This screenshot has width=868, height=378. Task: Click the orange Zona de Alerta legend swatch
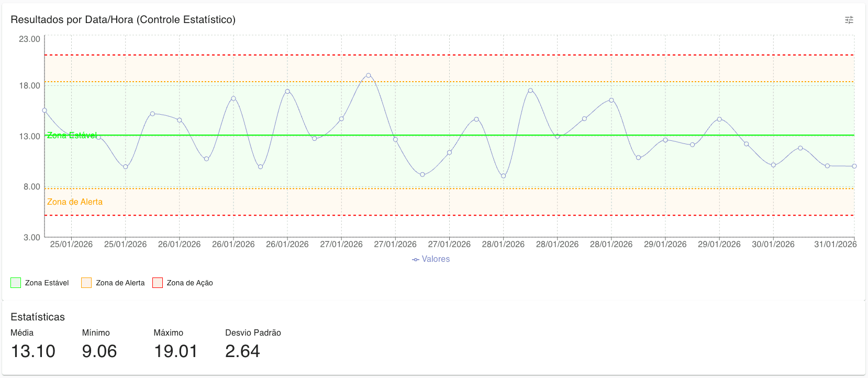(86, 283)
